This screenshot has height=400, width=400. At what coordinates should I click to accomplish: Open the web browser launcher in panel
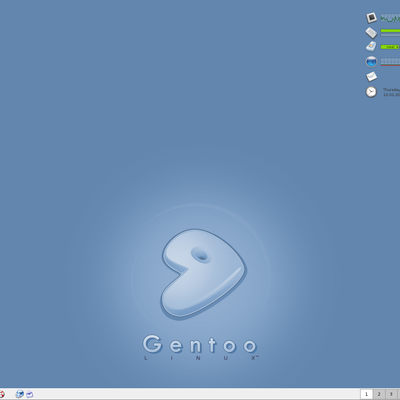pyautogui.click(x=20, y=394)
